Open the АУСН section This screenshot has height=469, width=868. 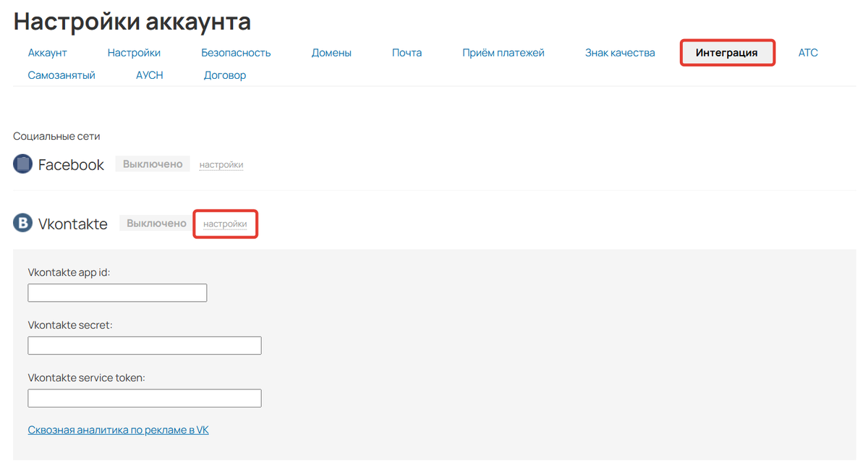click(x=149, y=75)
